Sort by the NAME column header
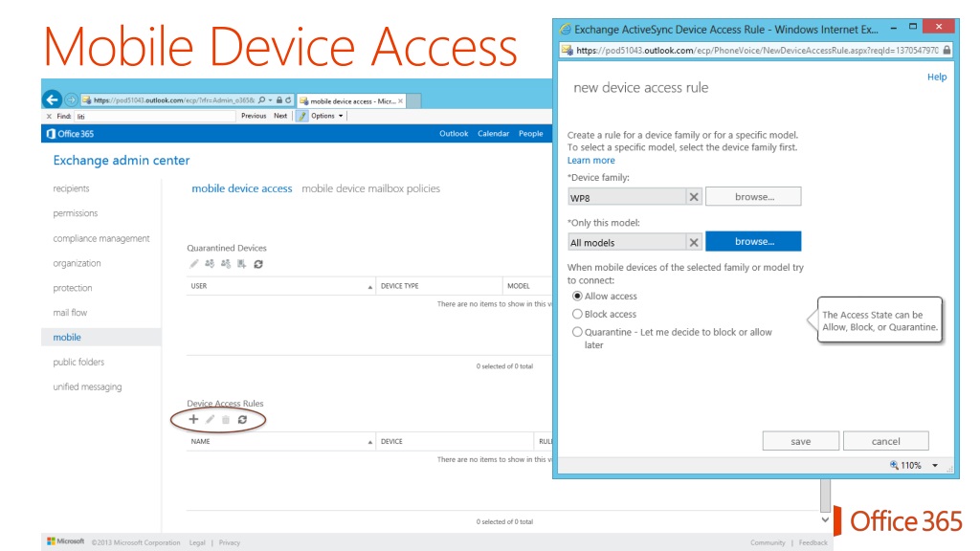This screenshot has width=980, height=551. coord(281,442)
